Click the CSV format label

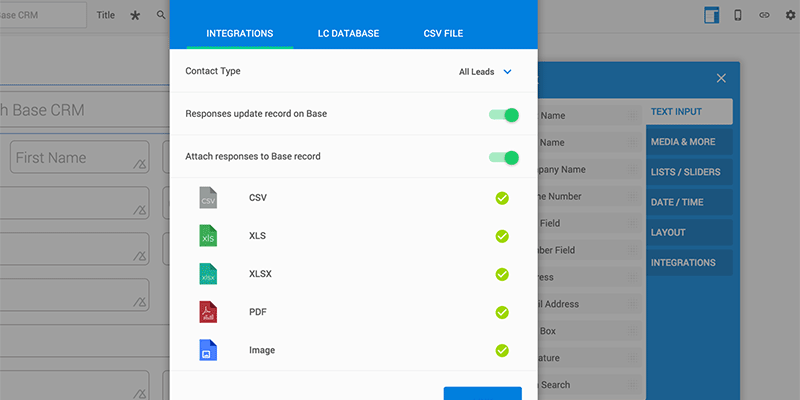tap(258, 198)
